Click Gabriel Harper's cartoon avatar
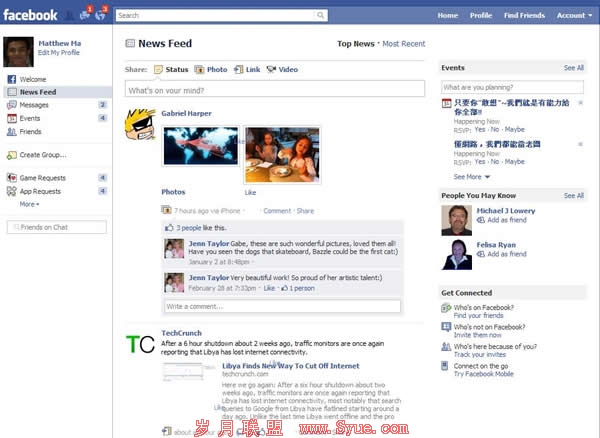Image resolution: width=600 pixels, height=438 pixels. (x=140, y=124)
